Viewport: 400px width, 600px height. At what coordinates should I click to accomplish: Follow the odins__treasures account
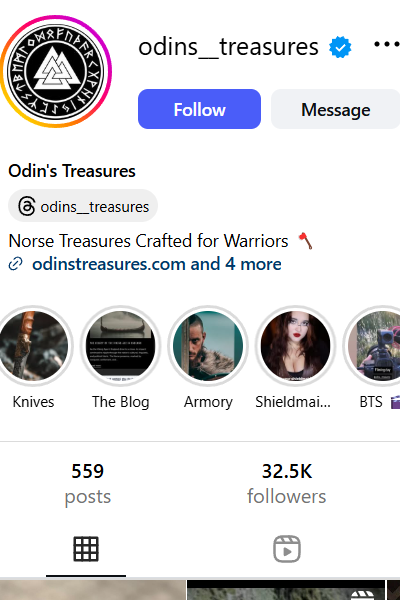pos(199,109)
